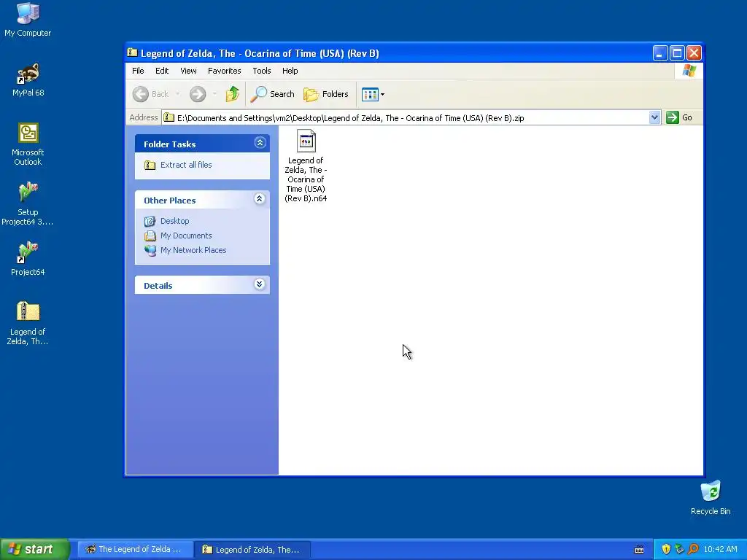Click the Windows flag logo

689,71
